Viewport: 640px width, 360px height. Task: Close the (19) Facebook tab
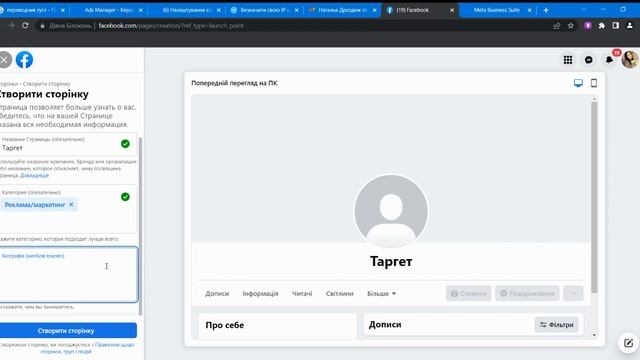coord(452,10)
